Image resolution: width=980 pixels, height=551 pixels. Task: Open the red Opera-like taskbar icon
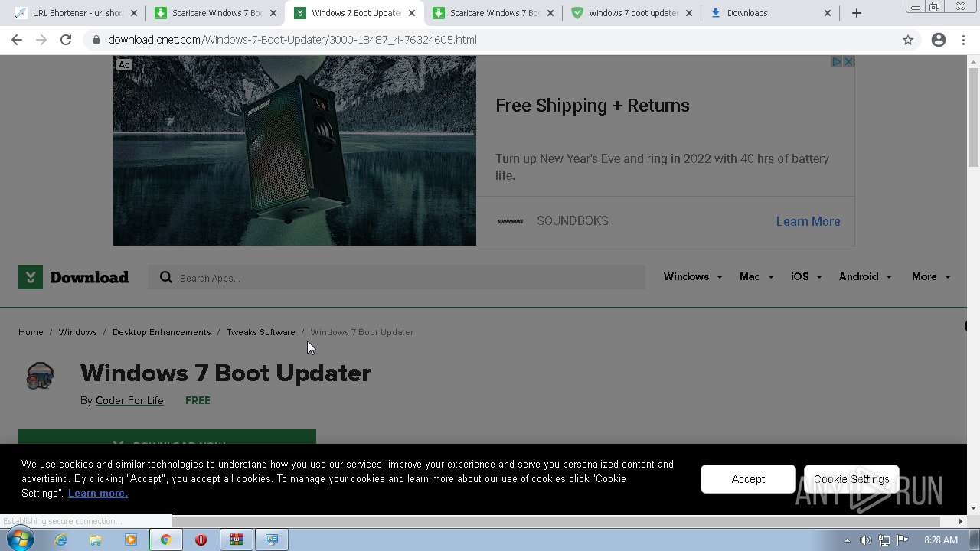201,540
